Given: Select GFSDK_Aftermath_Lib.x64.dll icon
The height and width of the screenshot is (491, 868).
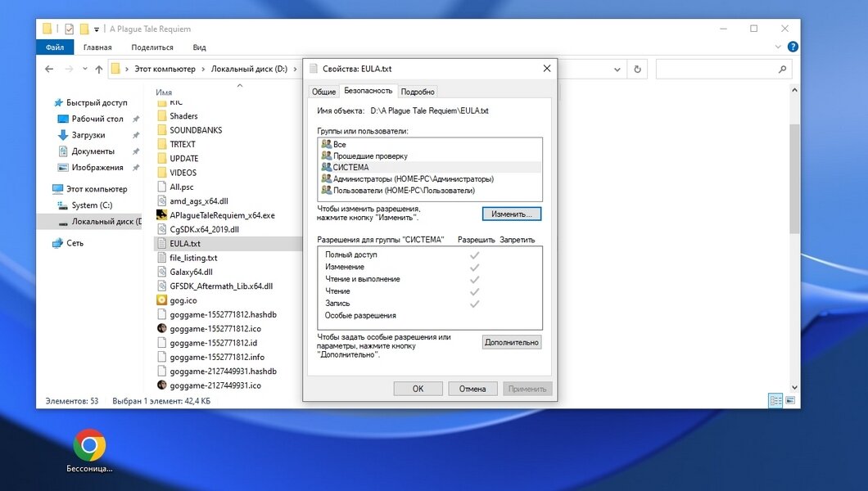Looking at the screenshot, I should click(x=161, y=286).
